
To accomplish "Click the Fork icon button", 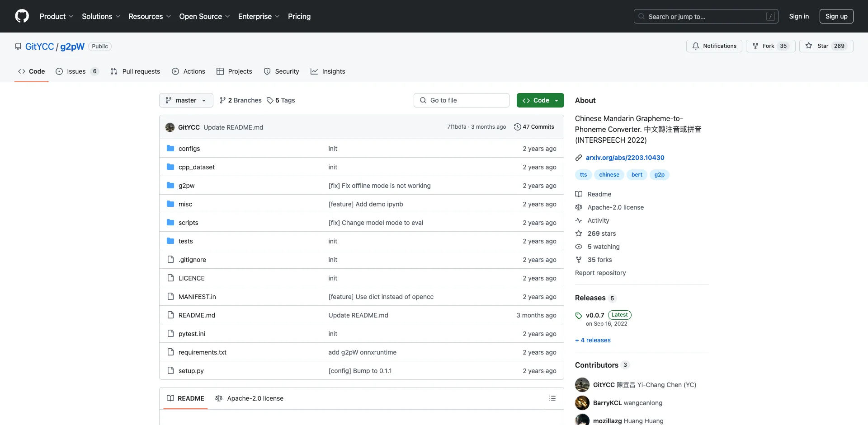I will (x=755, y=46).
